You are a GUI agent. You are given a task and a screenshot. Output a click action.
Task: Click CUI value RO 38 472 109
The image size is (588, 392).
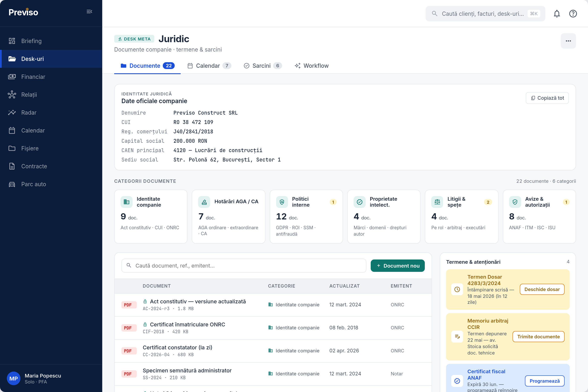click(x=193, y=122)
